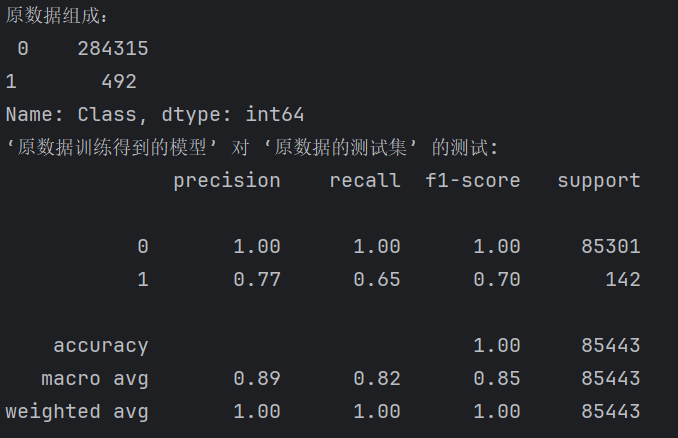Select recall value 0.65 for class 1
This screenshot has width=678, height=438.
(x=377, y=280)
